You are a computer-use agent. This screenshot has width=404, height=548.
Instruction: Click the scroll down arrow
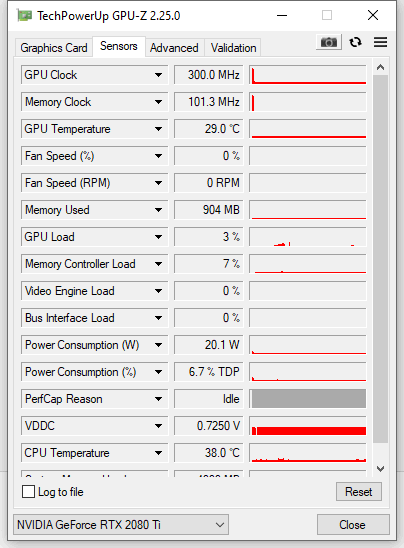click(x=381, y=469)
